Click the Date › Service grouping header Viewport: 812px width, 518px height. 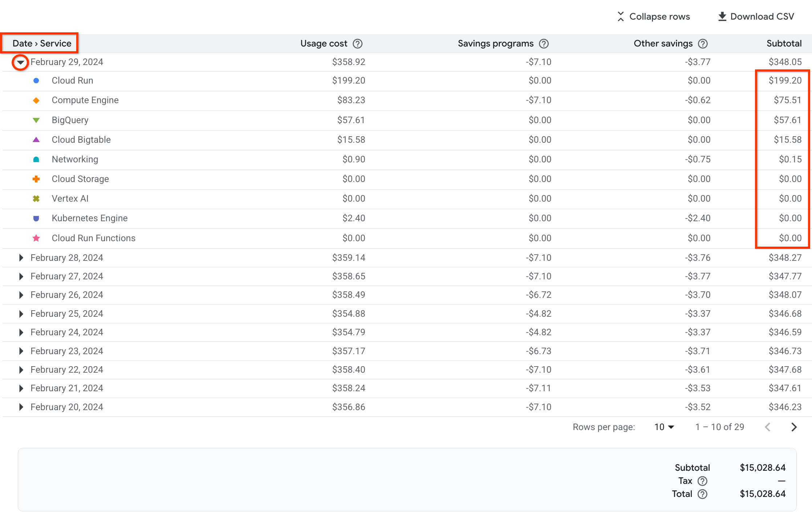tap(42, 43)
